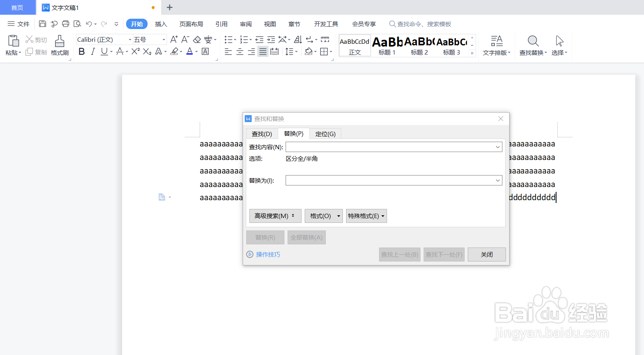This screenshot has height=355, width=644.
Task: Click the red font color A icon
Action: [x=190, y=51]
